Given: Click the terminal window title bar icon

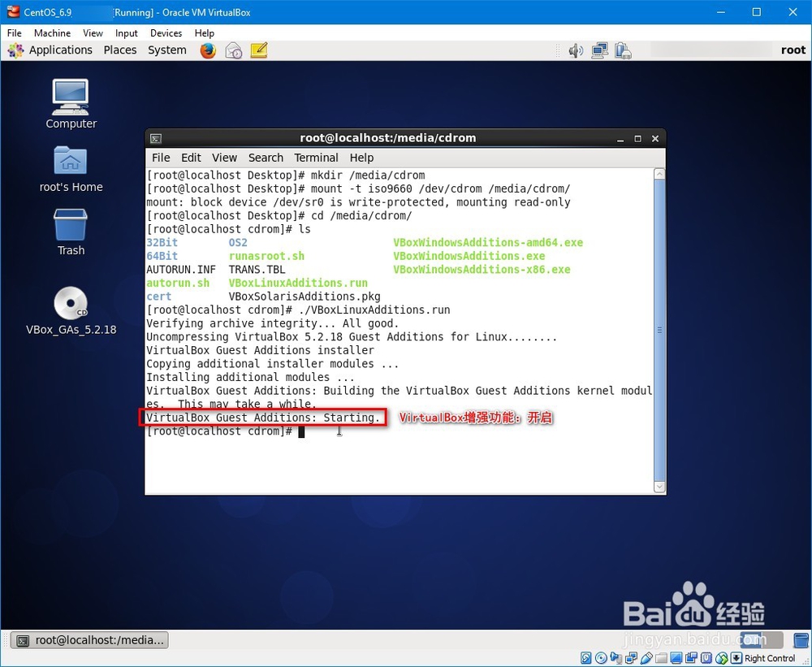Looking at the screenshot, I should pos(155,138).
